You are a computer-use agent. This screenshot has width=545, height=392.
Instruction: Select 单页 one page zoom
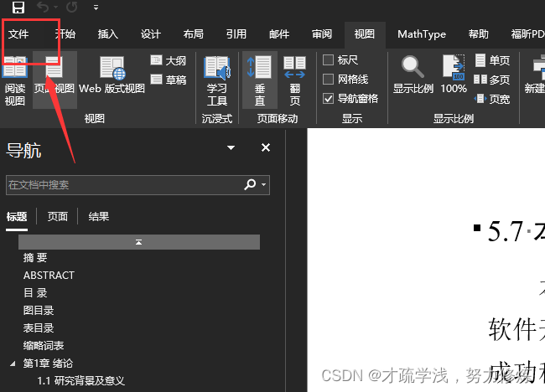[x=492, y=60]
